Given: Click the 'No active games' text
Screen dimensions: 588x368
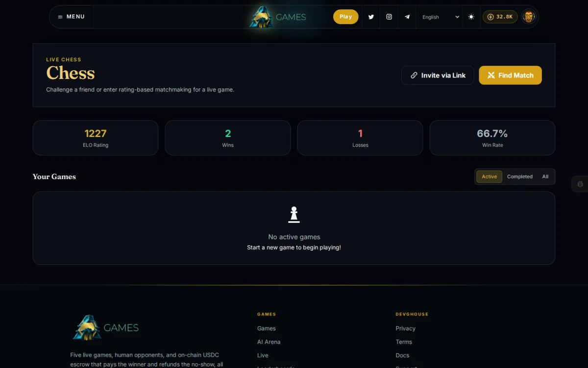Looking at the screenshot, I should [x=294, y=237].
